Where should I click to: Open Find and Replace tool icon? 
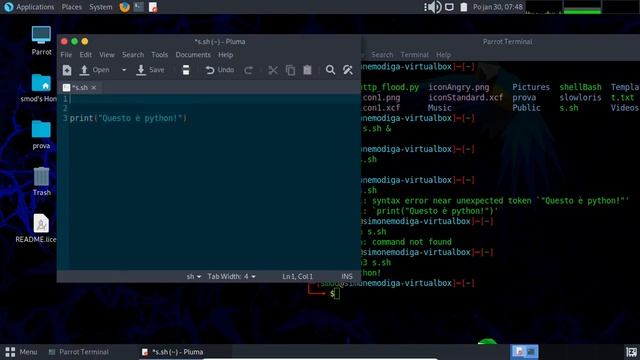click(x=348, y=70)
